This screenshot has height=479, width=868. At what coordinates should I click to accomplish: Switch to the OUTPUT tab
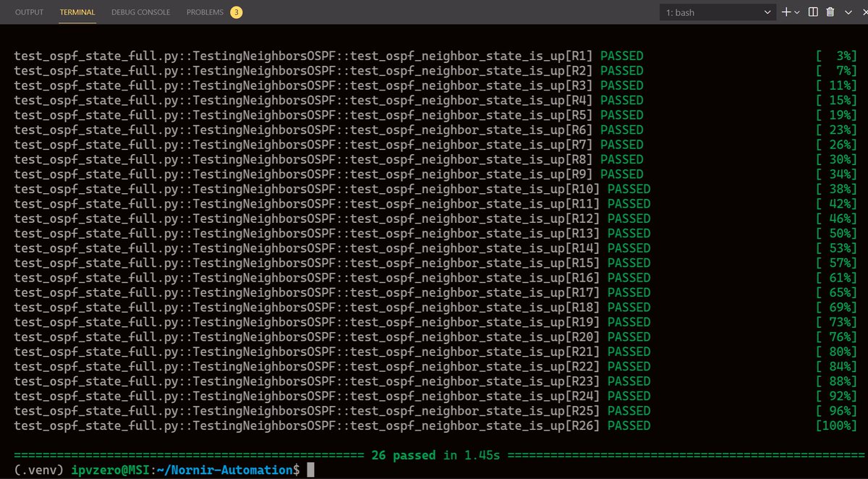pos(29,12)
